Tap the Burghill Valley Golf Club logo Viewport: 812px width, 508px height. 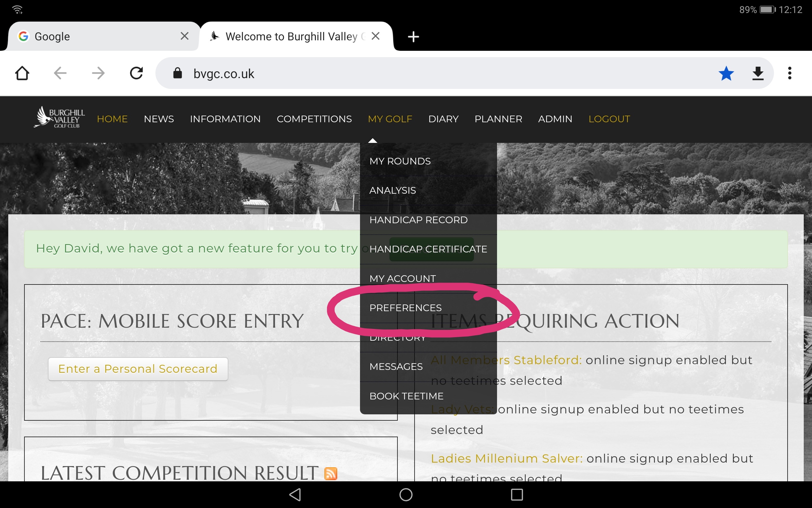click(59, 117)
